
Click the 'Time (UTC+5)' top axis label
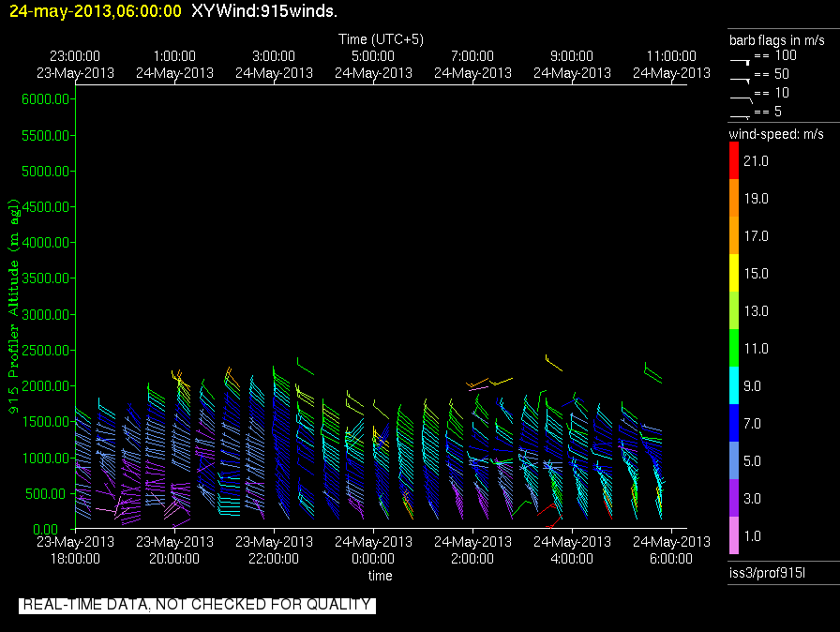click(381, 39)
